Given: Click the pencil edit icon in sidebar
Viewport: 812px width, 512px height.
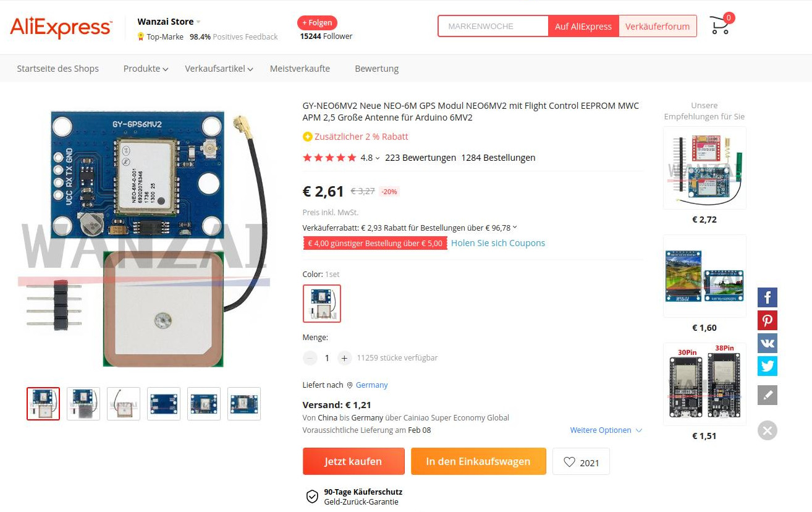Looking at the screenshot, I should pyautogui.click(x=768, y=395).
